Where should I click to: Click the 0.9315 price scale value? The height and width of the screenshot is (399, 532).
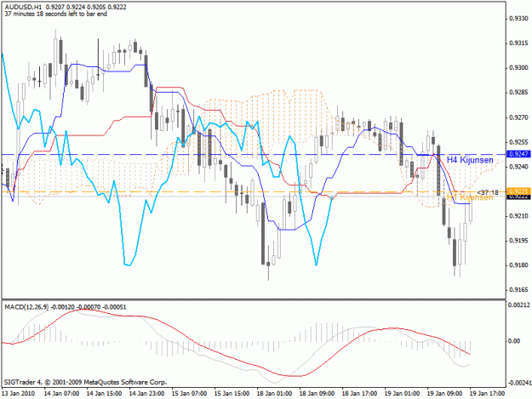point(519,43)
